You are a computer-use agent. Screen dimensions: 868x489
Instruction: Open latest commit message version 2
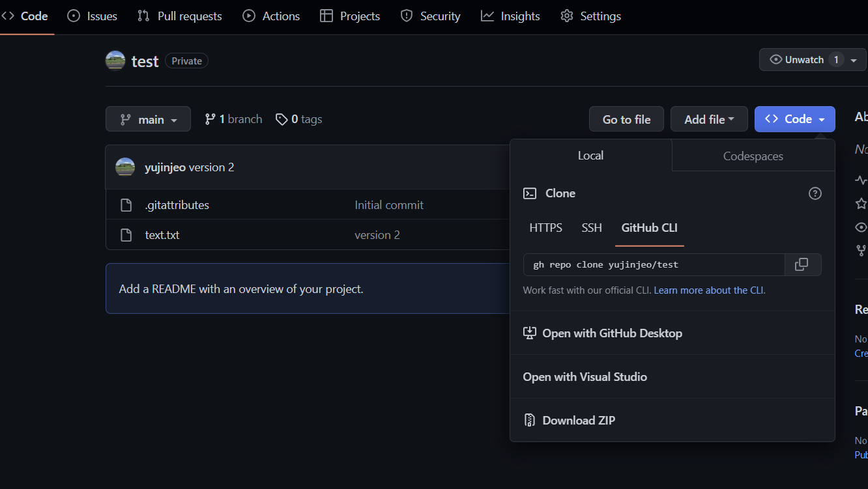pos(211,167)
